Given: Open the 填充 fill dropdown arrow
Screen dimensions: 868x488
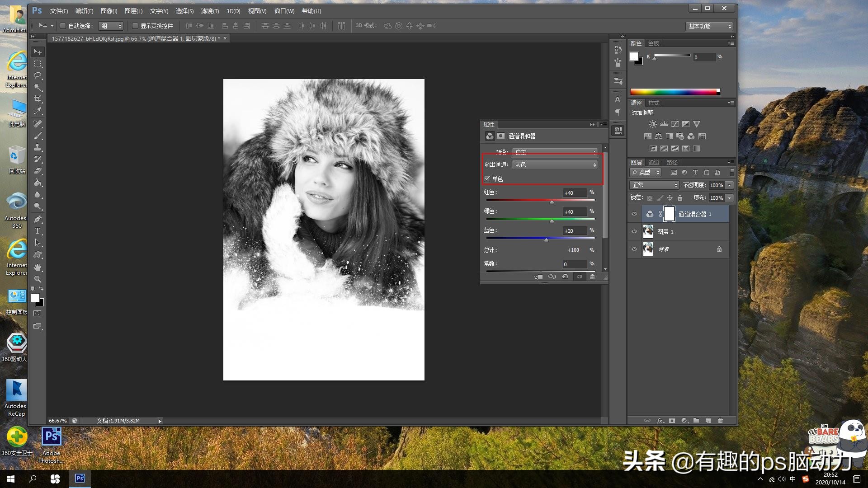Looking at the screenshot, I should (x=729, y=198).
